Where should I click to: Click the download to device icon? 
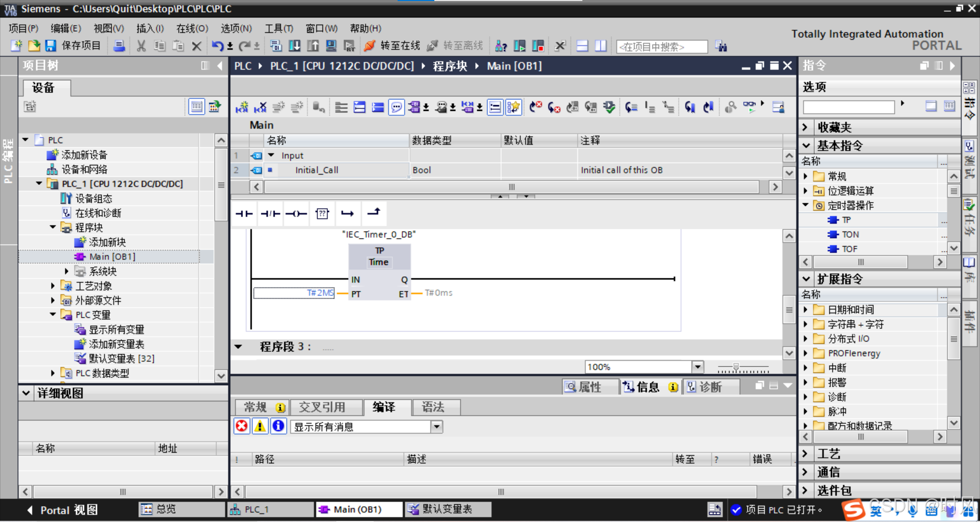[x=295, y=46]
